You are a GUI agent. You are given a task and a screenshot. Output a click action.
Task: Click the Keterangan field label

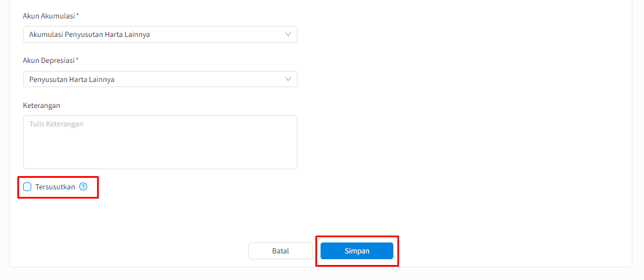pos(42,105)
